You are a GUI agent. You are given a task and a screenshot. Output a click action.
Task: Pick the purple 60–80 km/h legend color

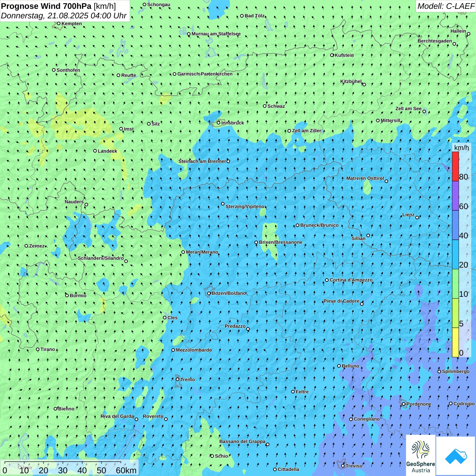pyautogui.click(x=455, y=196)
